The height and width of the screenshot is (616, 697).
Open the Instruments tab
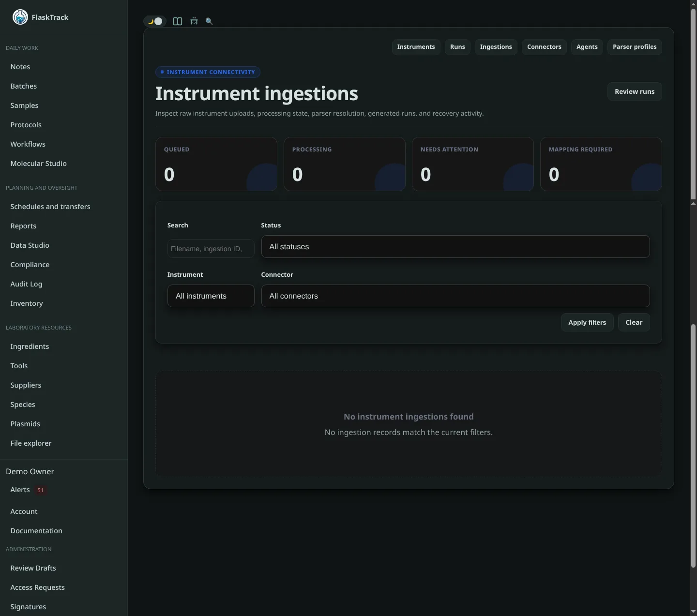point(416,47)
